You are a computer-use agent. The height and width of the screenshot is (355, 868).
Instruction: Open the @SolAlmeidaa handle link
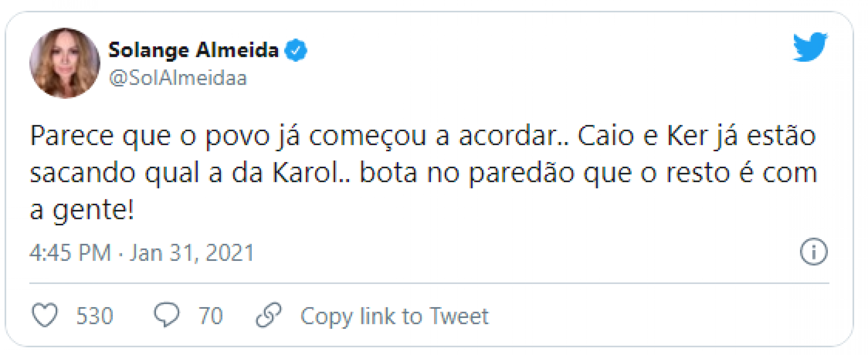pos(178,78)
